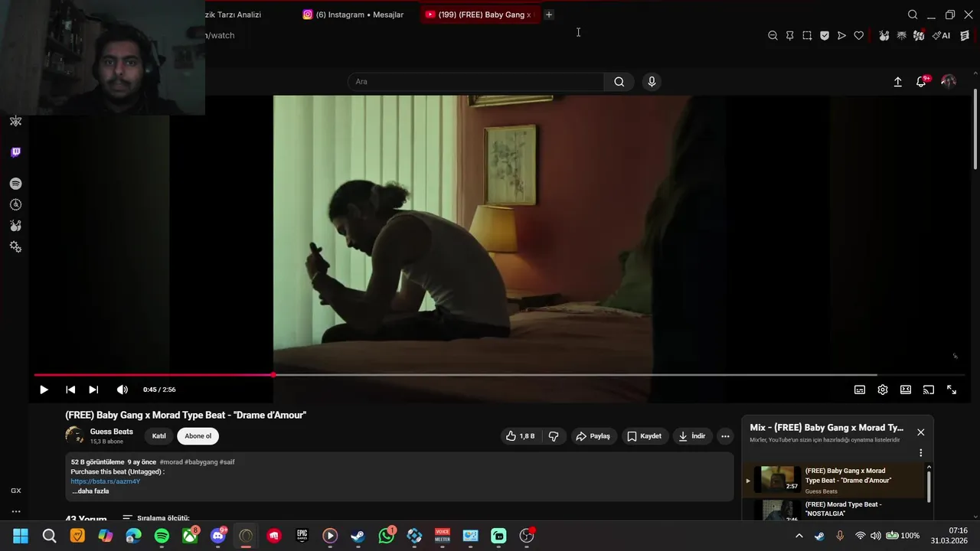Viewport: 980px width, 551px height.
Task: Open the Windows Start menu
Action: (x=21, y=536)
